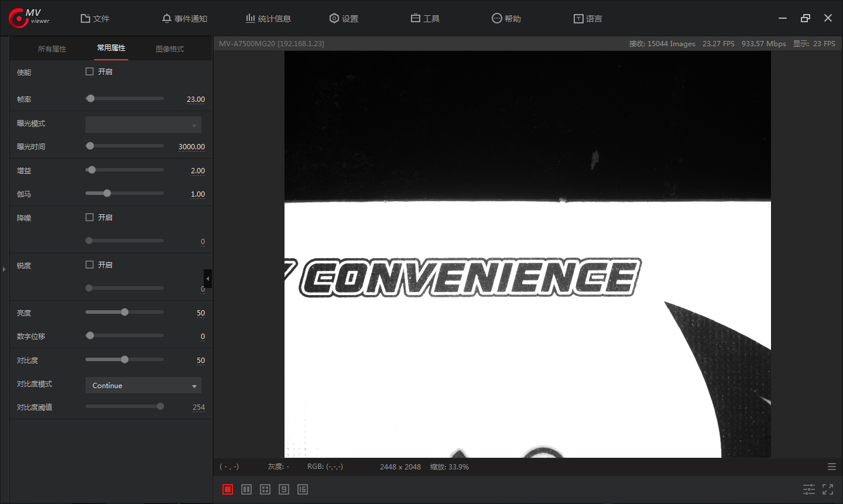Click the camera title MV-A7500MG20
The width and height of the screenshot is (843, 504).
pyautogui.click(x=272, y=44)
